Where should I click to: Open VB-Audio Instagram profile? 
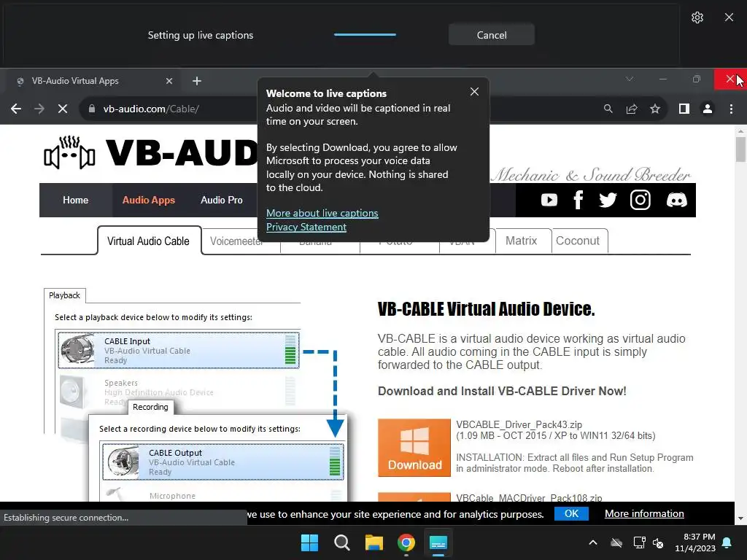[x=640, y=200]
